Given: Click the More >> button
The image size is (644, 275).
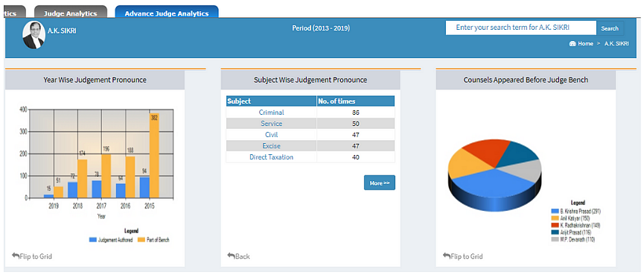Looking at the screenshot, I should [380, 183].
